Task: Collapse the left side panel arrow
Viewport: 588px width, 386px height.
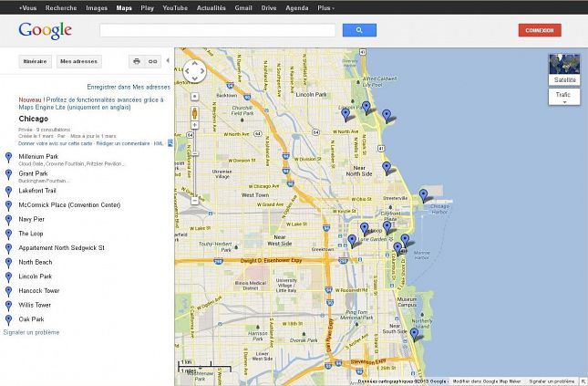Action: 170,143
